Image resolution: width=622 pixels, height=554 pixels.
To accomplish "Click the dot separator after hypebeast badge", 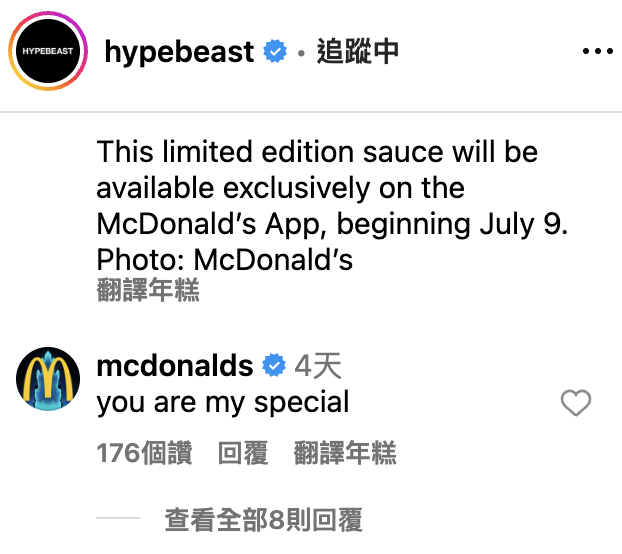I will 301,52.
